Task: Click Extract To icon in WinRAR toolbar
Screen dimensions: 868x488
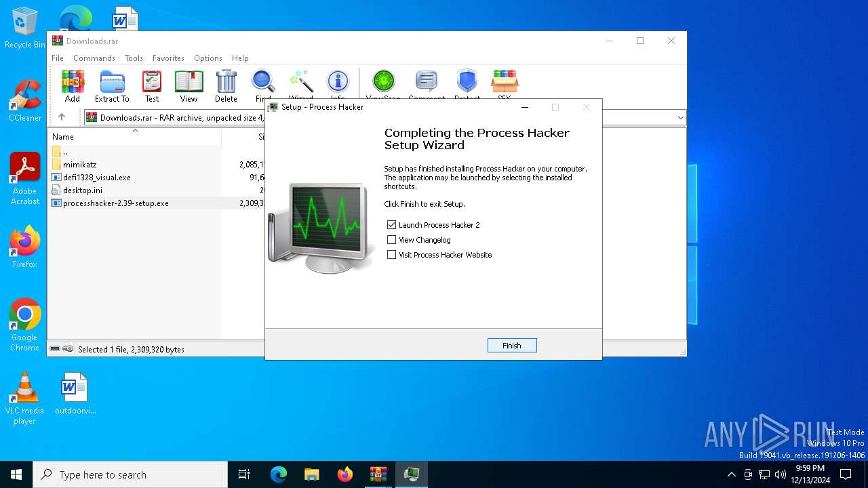Action: pyautogui.click(x=112, y=86)
